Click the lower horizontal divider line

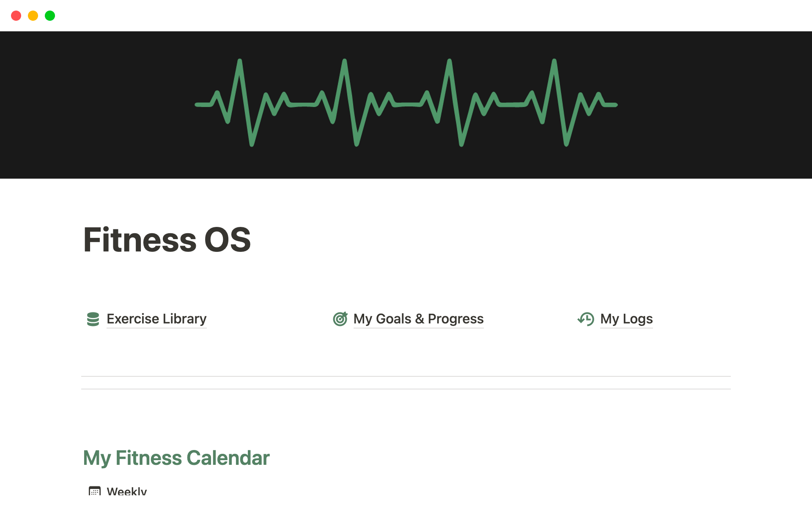pos(406,389)
